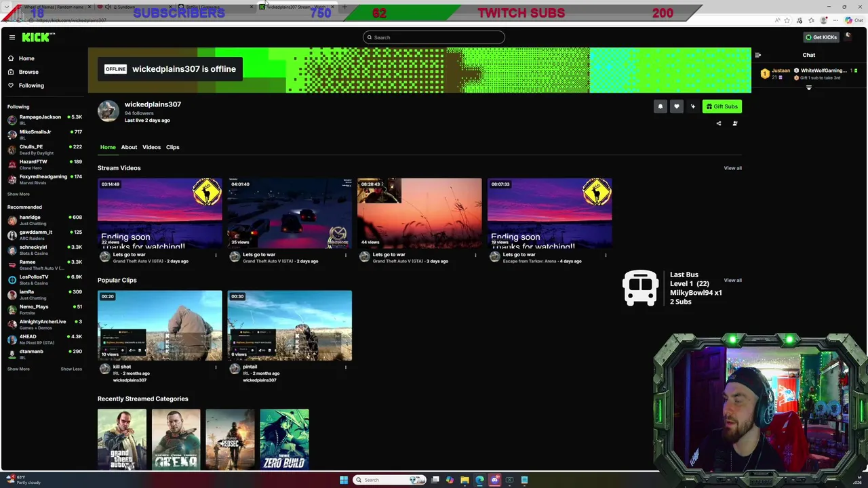Click the Windows taskbar search box
This screenshot has width=868, height=488.
(x=390, y=480)
